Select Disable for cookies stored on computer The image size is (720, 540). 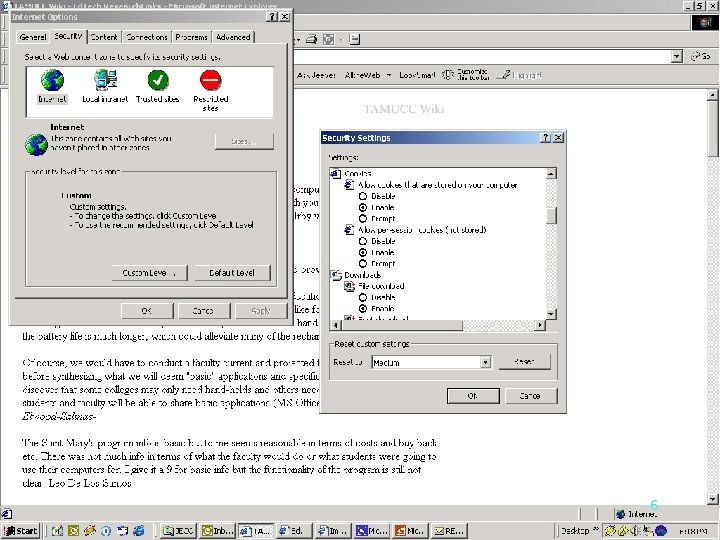click(363, 196)
